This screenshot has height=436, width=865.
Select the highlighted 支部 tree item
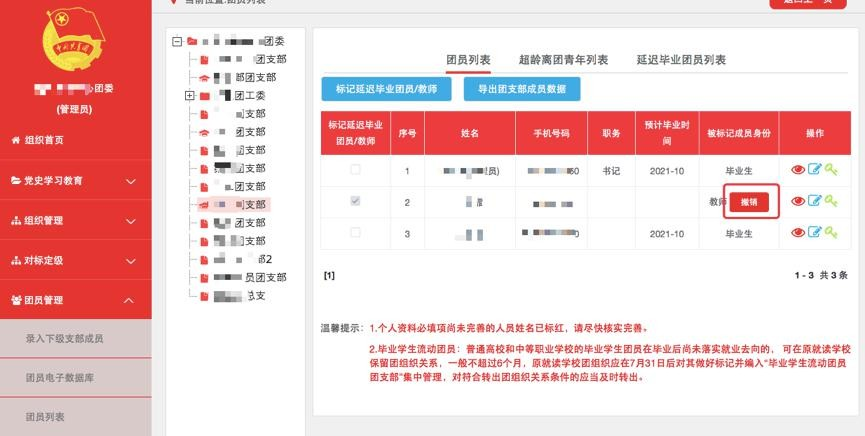pyautogui.click(x=234, y=205)
